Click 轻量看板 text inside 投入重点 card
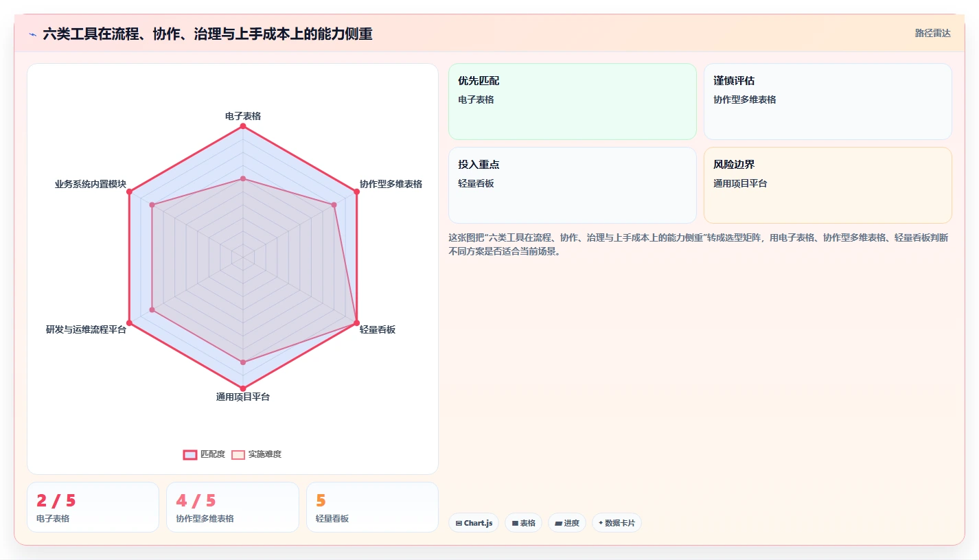Image resolution: width=979 pixels, height=560 pixels. click(476, 183)
